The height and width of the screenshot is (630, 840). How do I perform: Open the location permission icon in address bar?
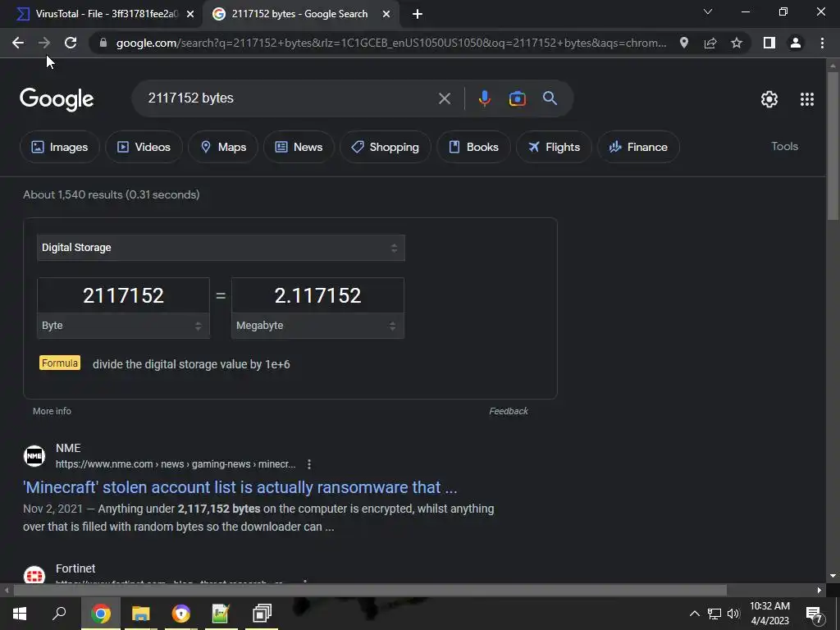pyautogui.click(x=684, y=43)
